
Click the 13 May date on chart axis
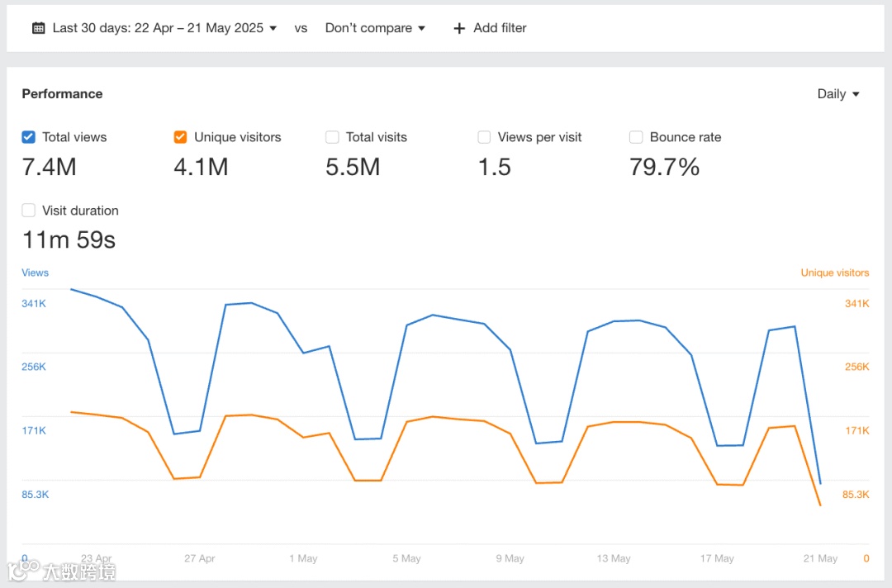(614, 558)
